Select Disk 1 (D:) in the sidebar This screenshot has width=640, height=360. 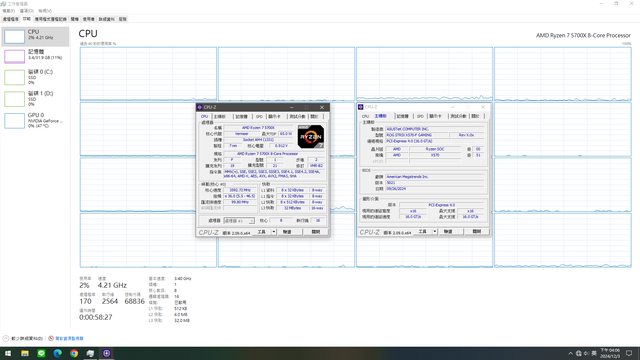point(35,99)
